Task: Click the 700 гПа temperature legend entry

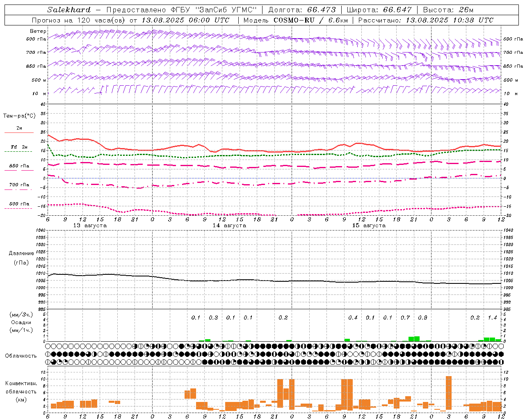Action: pos(19,185)
